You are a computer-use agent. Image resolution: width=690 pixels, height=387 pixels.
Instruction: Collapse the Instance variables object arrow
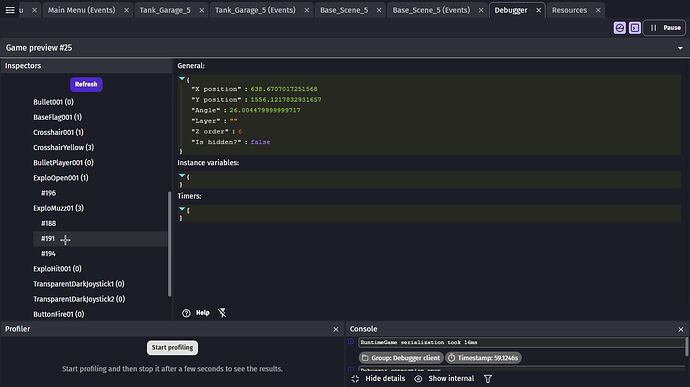[x=182, y=175]
